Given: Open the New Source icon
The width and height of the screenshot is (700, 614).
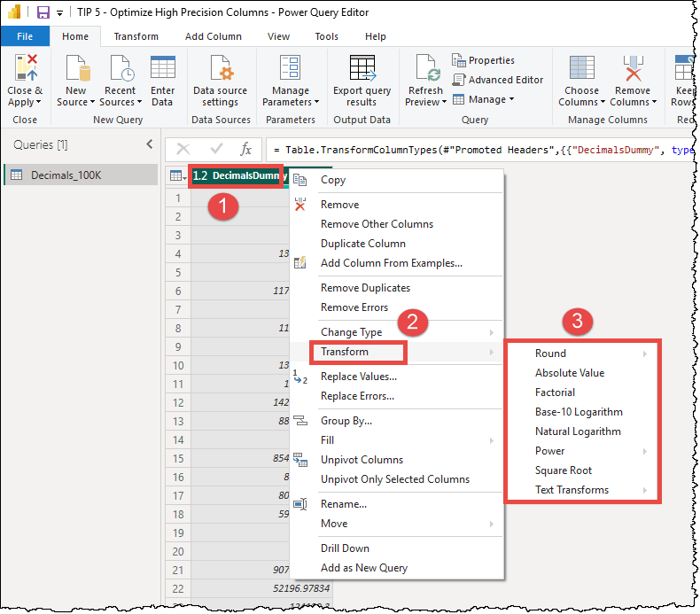Looking at the screenshot, I should coord(75,69).
